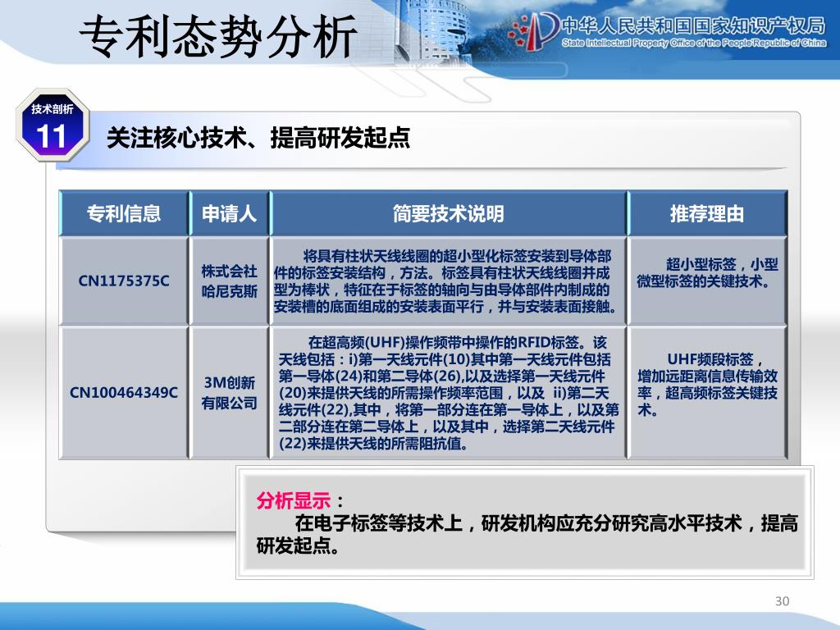
Task: Select patent number CN1175375C cell
Action: click(124, 281)
